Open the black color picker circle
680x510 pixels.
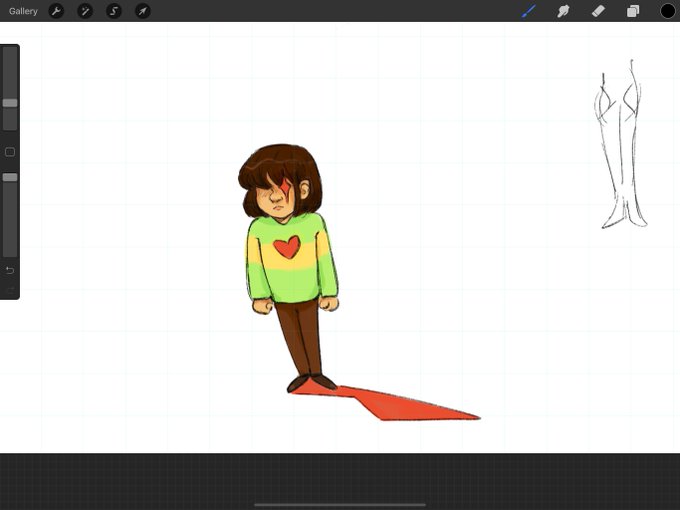click(x=668, y=11)
